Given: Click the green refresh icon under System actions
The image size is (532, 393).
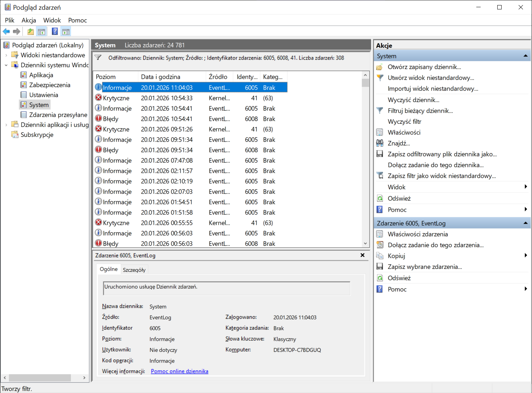Looking at the screenshot, I should pos(380,198).
